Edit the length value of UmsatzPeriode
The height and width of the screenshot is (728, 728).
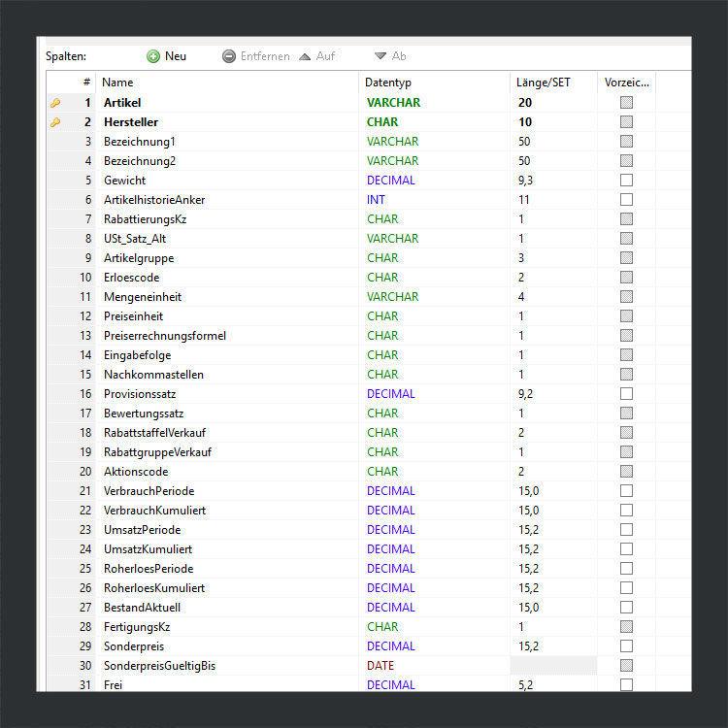coord(530,530)
